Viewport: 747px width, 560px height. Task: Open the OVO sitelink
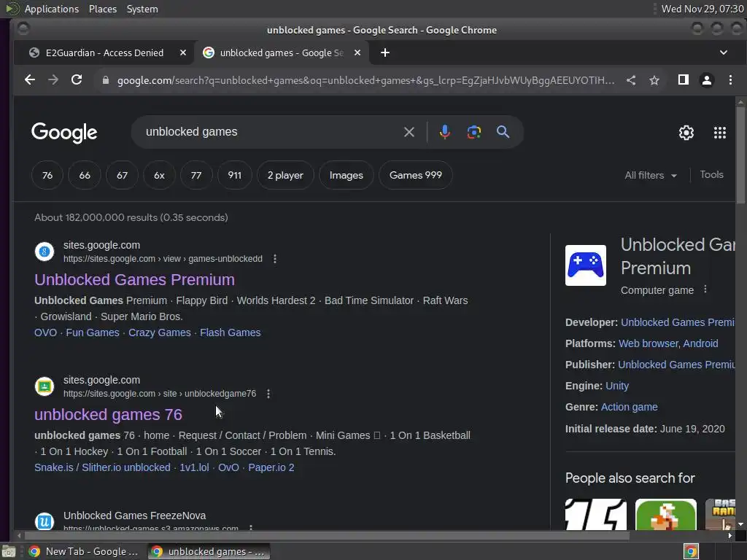pyautogui.click(x=45, y=332)
